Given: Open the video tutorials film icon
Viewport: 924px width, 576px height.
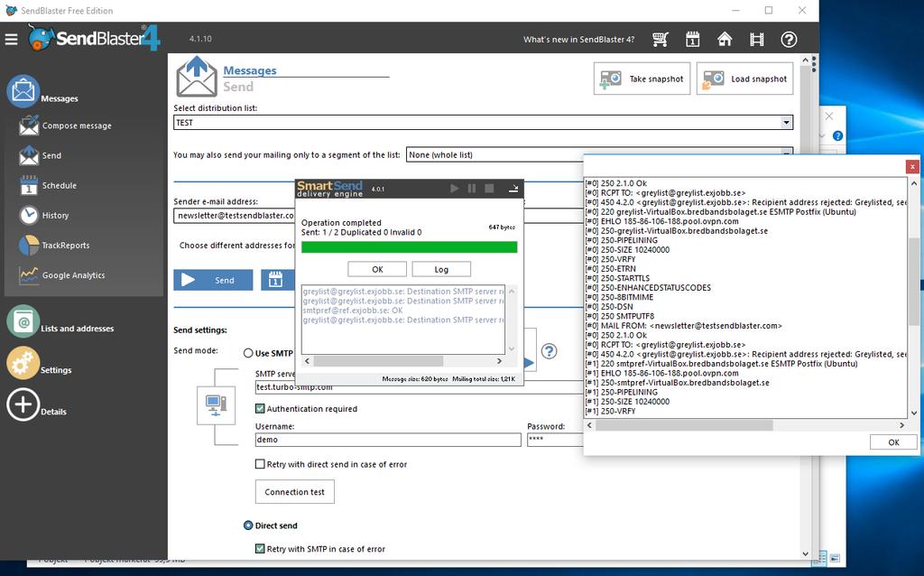Looking at the screenshot, I should tap(757, 40).
